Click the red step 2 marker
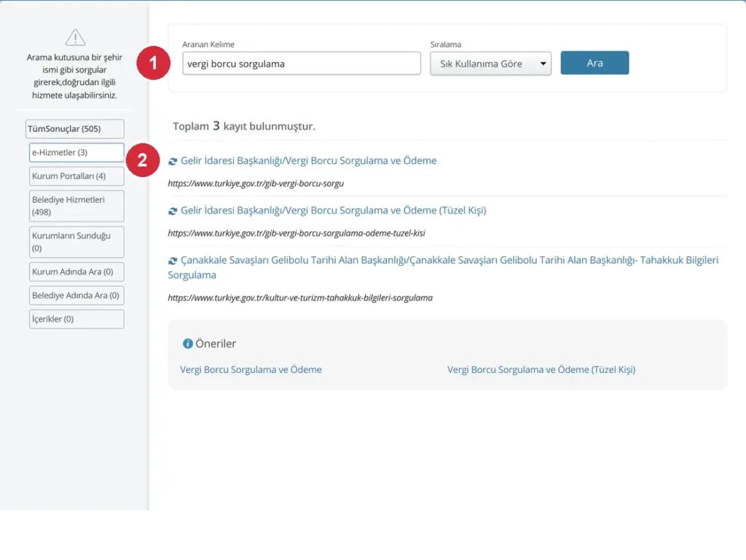746x560 pixels. click(x=143, y=160)
